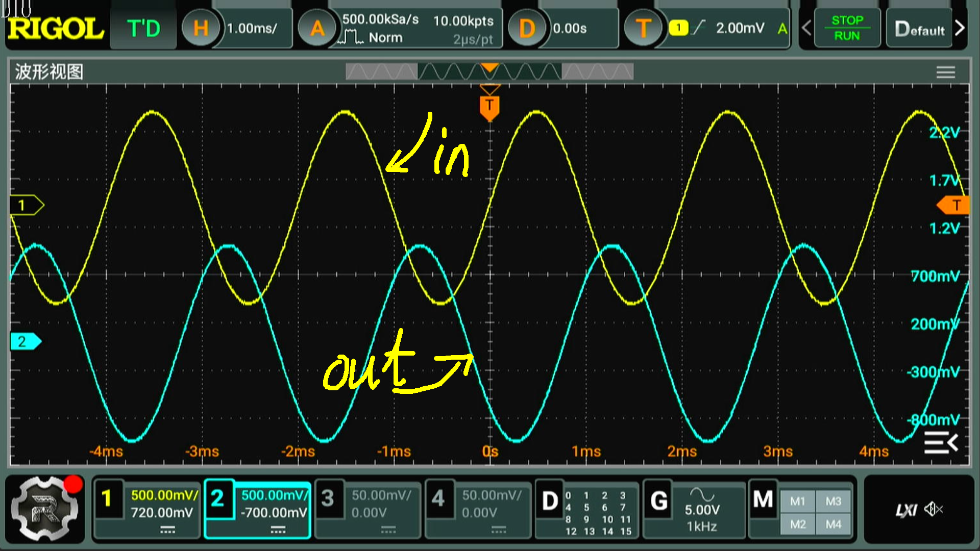Click the Horizontal H timebase icon
This screenshot has height=551, width=980.
pyautogui.click(x=201, y=29)
